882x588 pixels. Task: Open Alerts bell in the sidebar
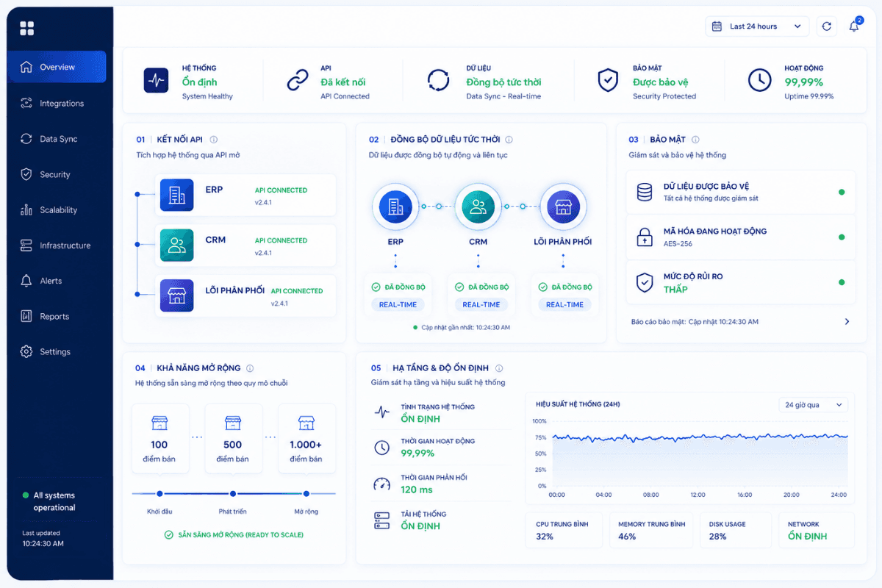point(26,281)
